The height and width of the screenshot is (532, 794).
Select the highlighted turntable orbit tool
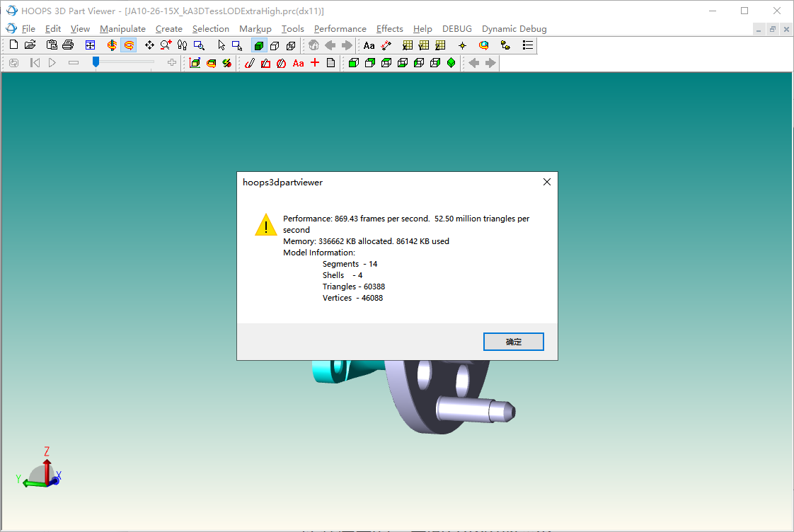tap(129, 45)
